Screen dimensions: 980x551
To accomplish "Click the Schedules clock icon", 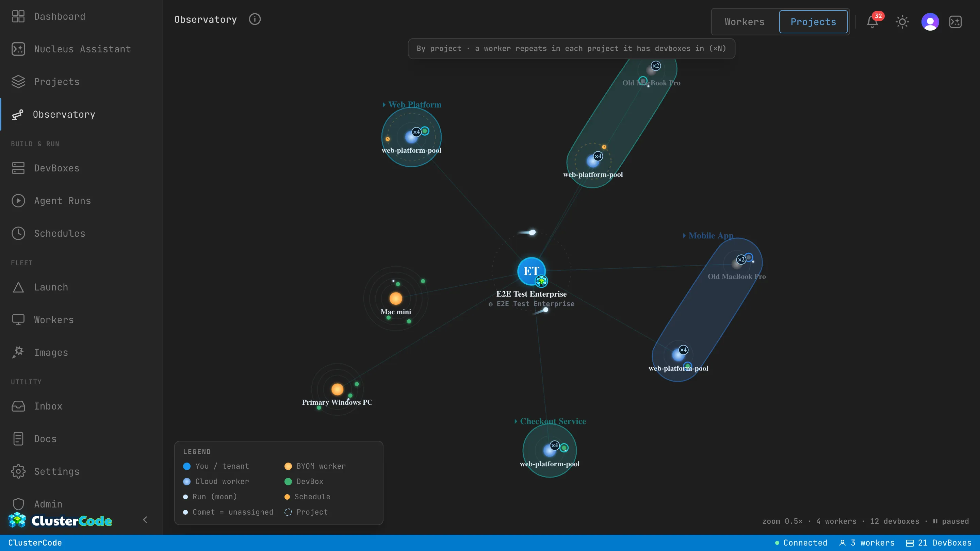I will (x=18, y=233).
